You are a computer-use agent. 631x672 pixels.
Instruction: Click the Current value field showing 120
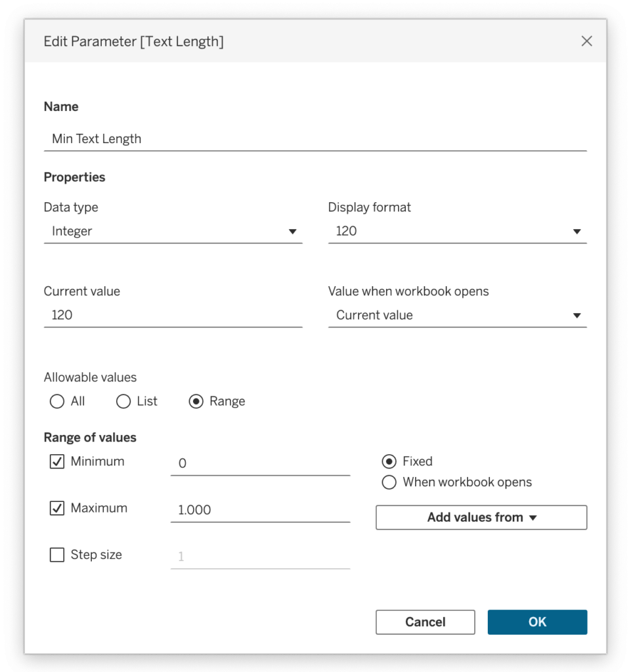click(173, 316)
